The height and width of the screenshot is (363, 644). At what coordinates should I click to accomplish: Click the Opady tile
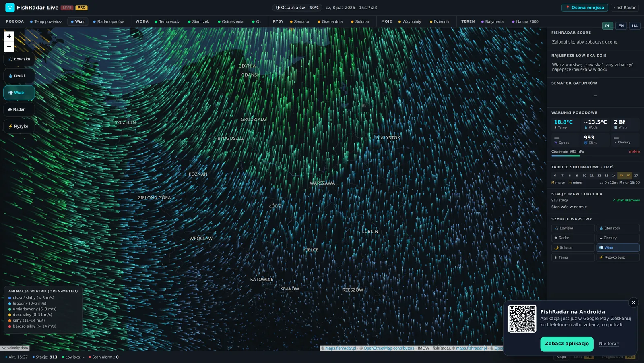click(x=566, y=139)
